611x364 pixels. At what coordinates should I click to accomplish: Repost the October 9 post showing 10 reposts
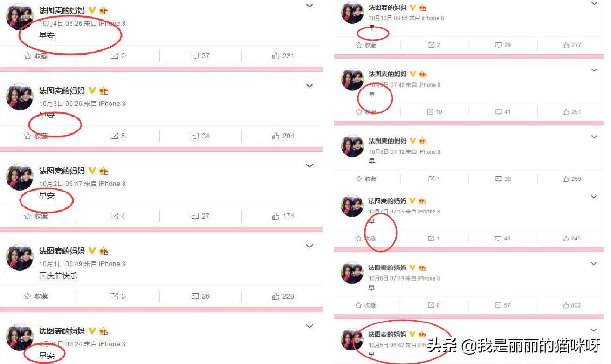pyautogui.click(x=435, y=112)
